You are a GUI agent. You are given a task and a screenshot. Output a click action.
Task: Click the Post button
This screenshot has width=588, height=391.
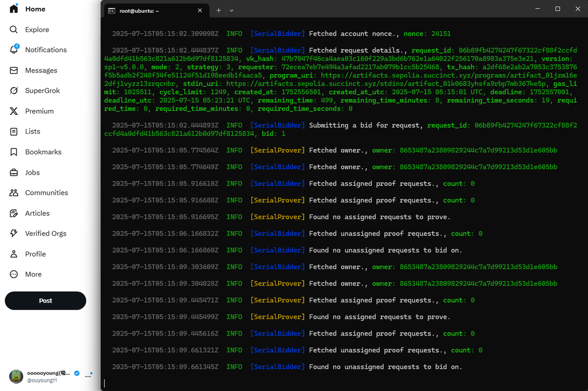pos(46,301)
